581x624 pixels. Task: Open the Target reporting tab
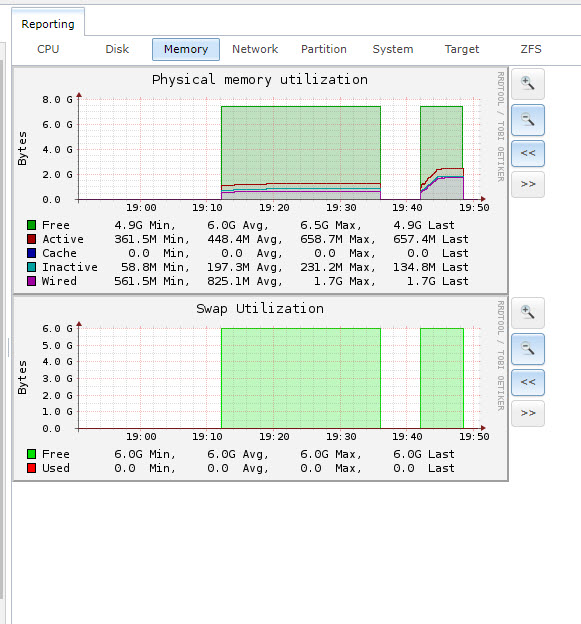[x=462, y=49]
